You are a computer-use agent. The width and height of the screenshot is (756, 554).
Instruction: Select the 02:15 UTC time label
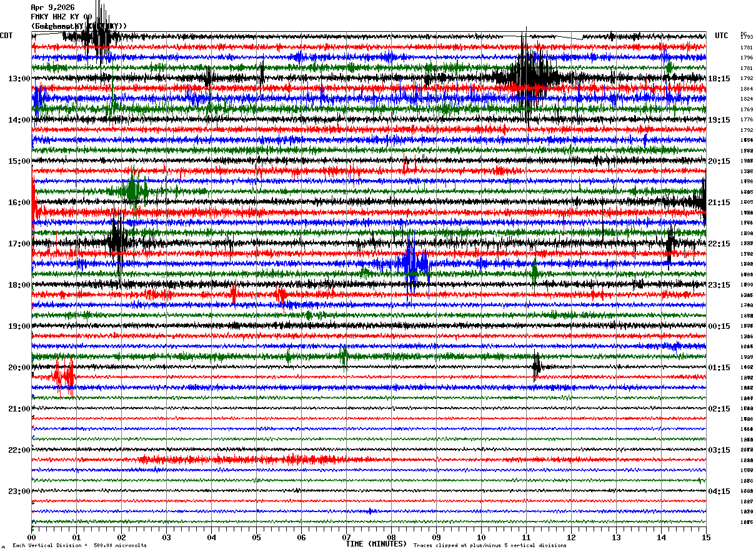pyautogui.click(x=719, y=409)
